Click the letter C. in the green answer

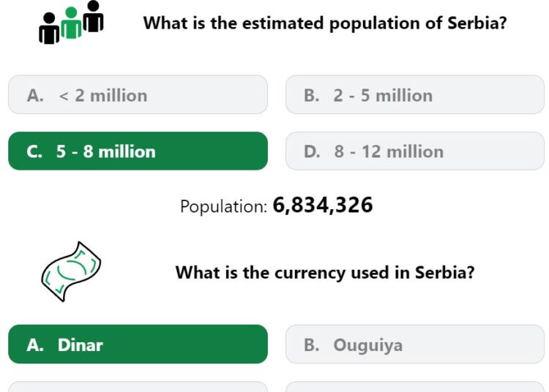click(x=34, y=152)
